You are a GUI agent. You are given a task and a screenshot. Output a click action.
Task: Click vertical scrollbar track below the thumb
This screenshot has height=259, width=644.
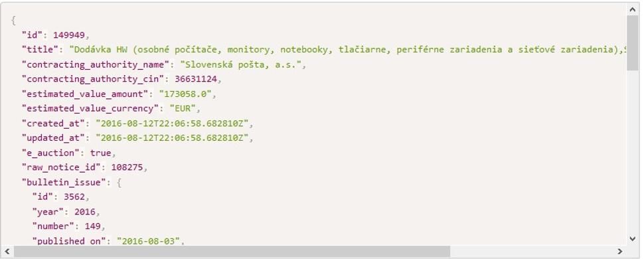pyautogui.click(x=632, y=152)
